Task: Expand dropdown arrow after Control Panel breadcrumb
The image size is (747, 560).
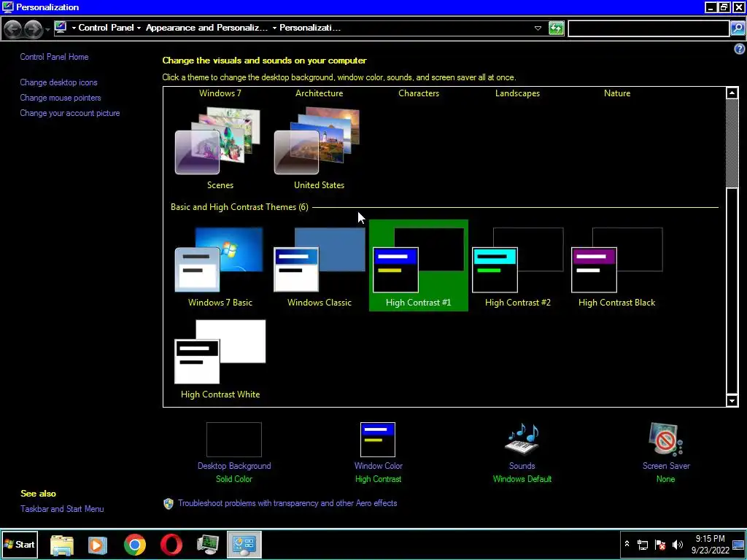Action: click(x=139, y=28)
